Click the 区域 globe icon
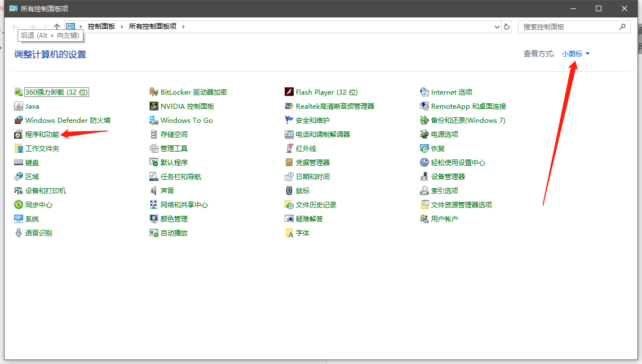Viewport: 642px width, 364px height. click(19, 177)
